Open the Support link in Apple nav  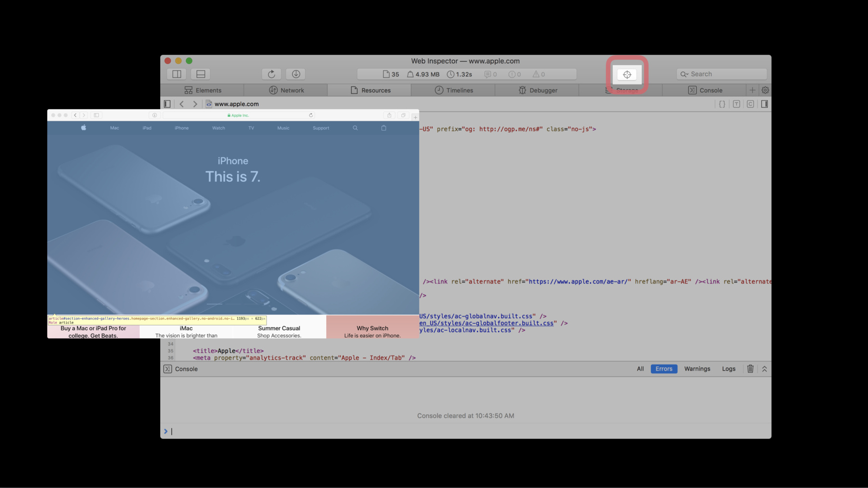point(321,128)
